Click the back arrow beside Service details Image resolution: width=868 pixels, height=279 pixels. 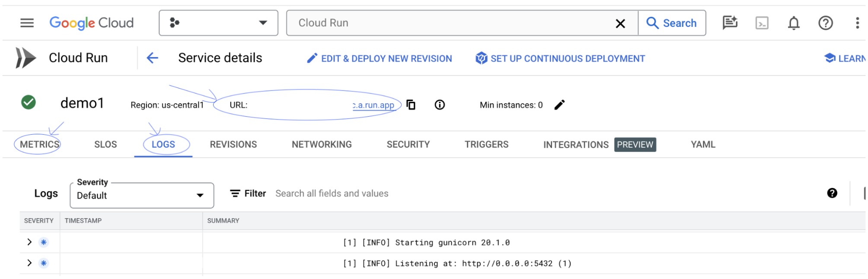click(x=152, y=58)
